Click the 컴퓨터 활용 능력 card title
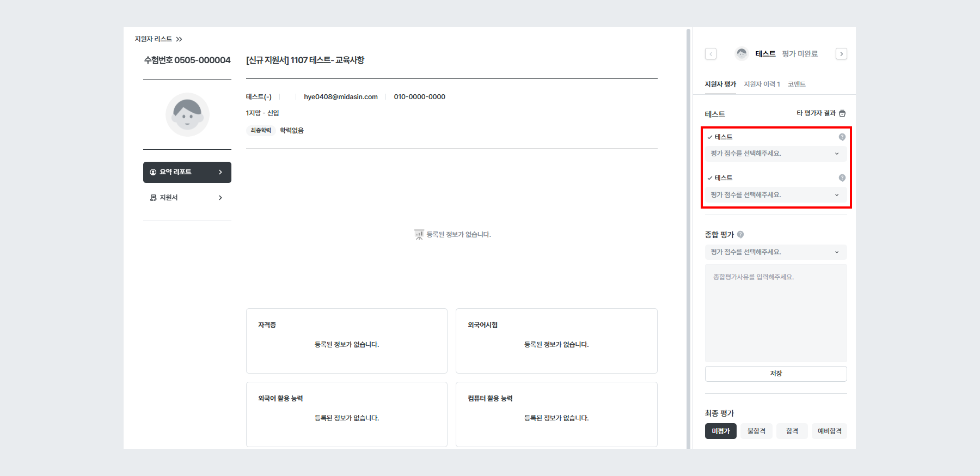This screenshot has width=980, height=476. (490, 399)
